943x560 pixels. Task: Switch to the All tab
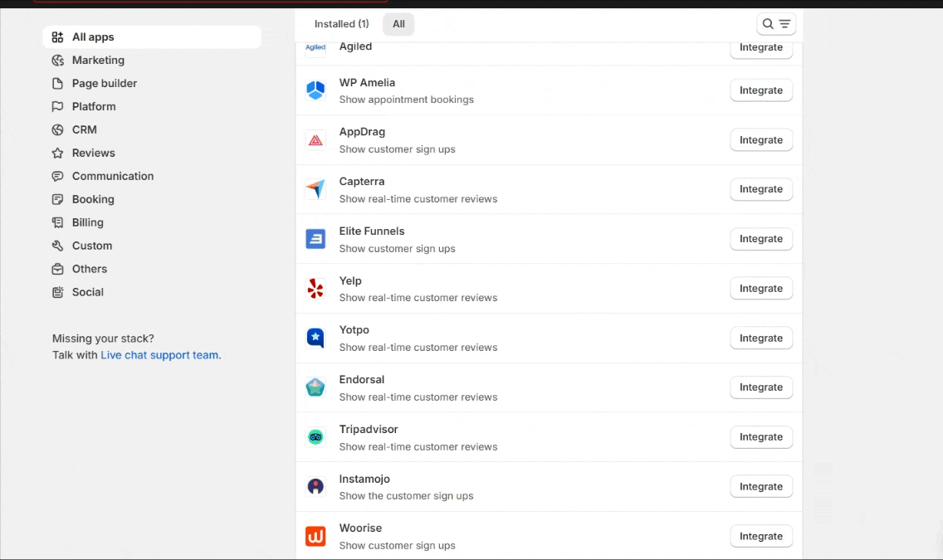click(398, 24)
